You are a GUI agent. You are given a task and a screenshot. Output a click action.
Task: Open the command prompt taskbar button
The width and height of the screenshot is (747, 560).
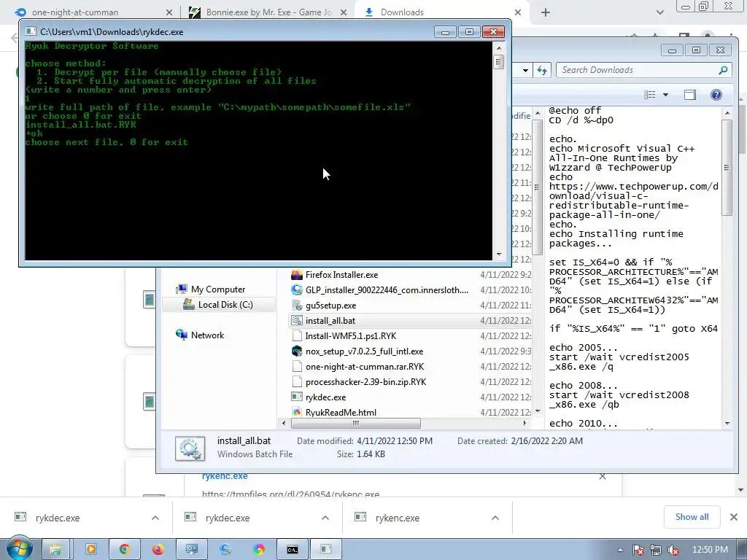[293, 550]
